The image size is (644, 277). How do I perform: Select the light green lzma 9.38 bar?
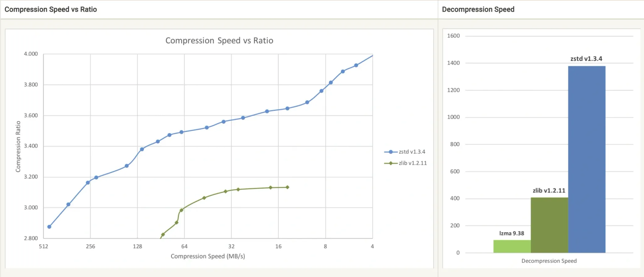pyautogui.click(x=512, y=246)
